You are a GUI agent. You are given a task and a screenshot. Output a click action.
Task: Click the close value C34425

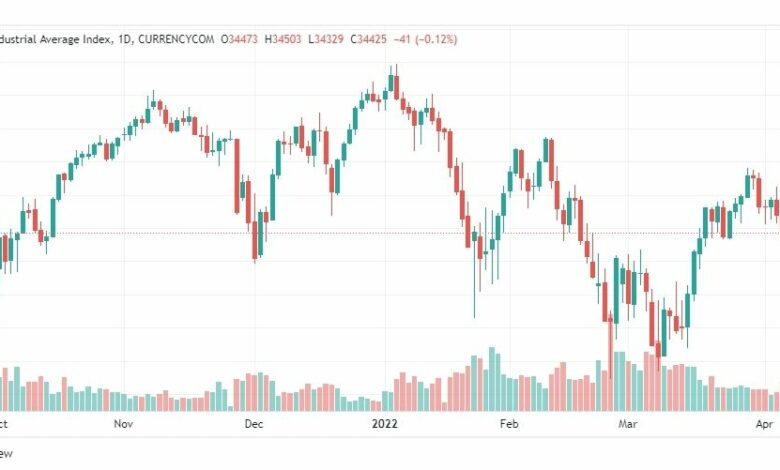[369, 39]
